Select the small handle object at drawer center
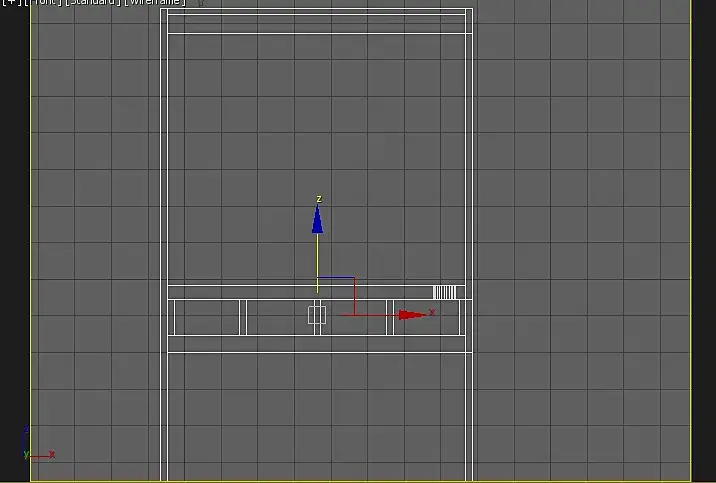Screen dimensions: 716x483 point(317,315)
